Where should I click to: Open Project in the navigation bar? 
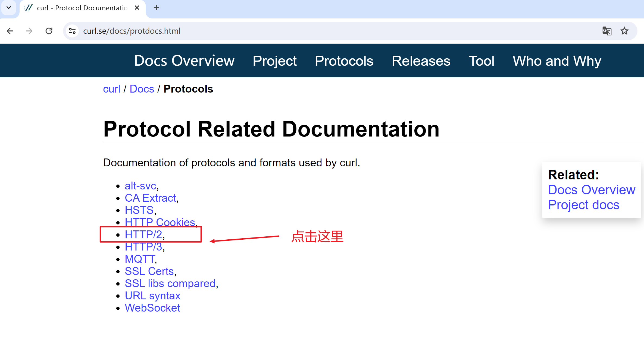point(274,61)
